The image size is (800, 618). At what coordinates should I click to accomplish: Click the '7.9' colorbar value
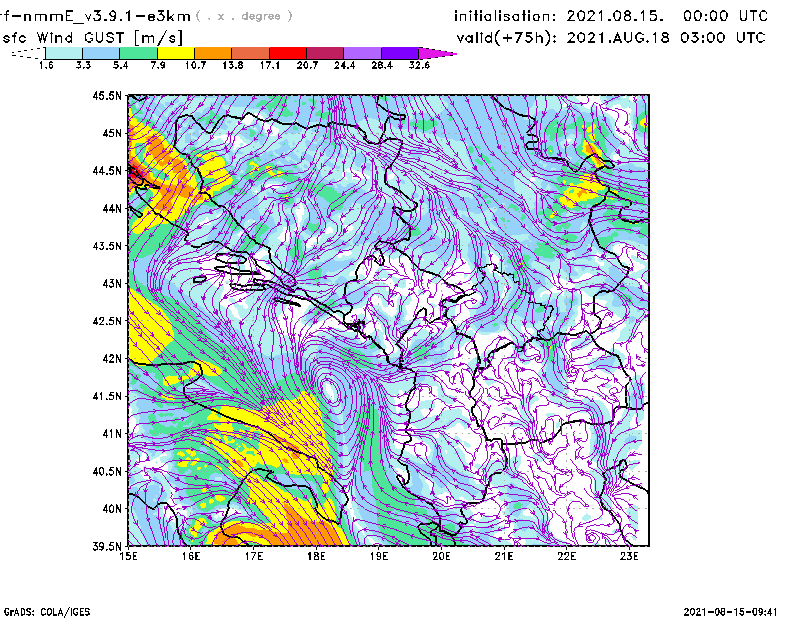click(x=158, y=65)
